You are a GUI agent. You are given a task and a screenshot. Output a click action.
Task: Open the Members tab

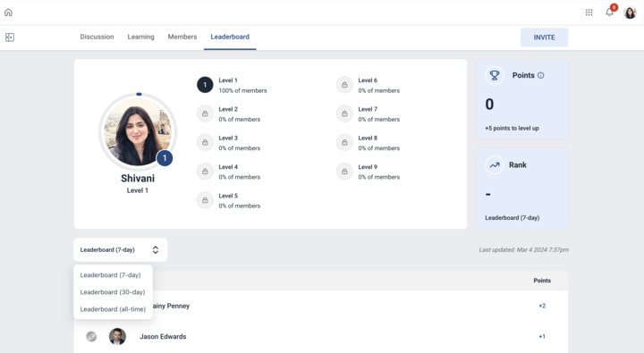[x=182, y=37]
